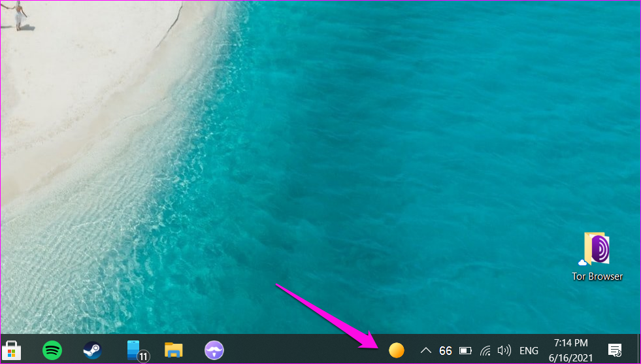Click the yellow circle tray icon
This screenshot has width=641, height=364.
(396, 350)
